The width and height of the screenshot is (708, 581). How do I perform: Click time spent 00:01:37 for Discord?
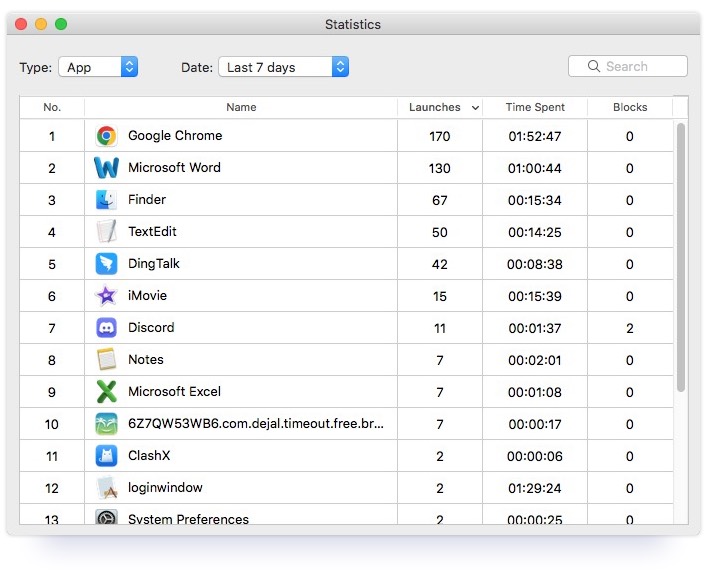535,329
